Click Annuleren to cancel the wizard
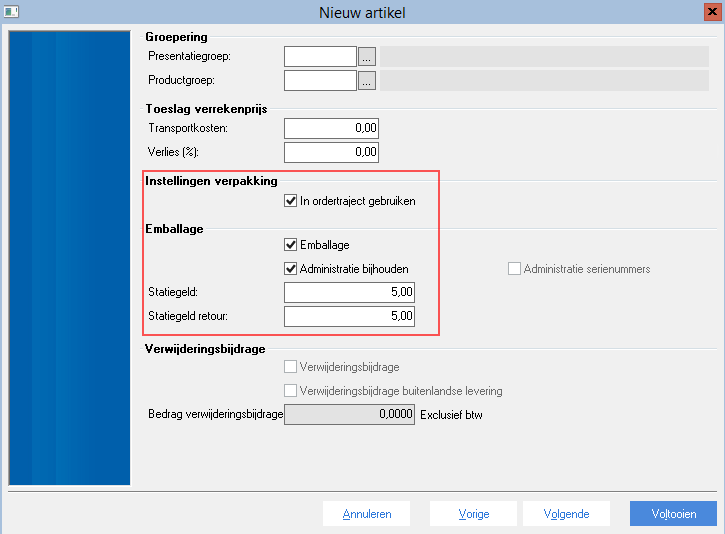 coord(367,514)
